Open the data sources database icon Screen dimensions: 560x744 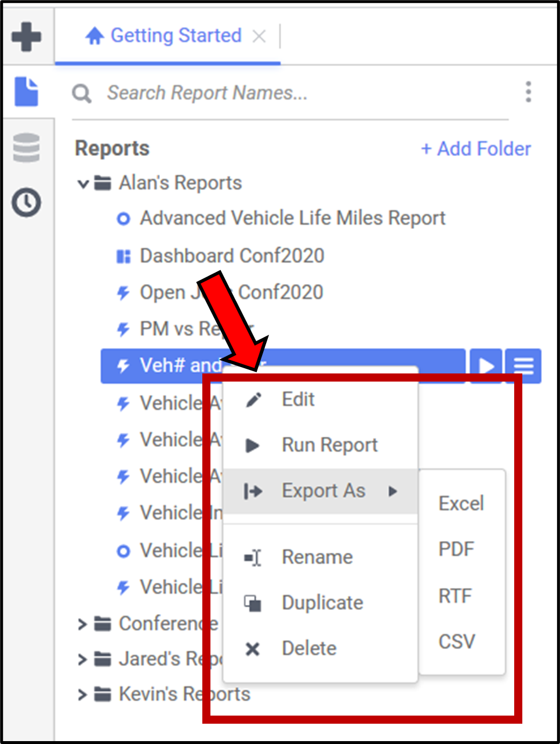[27, 147]
